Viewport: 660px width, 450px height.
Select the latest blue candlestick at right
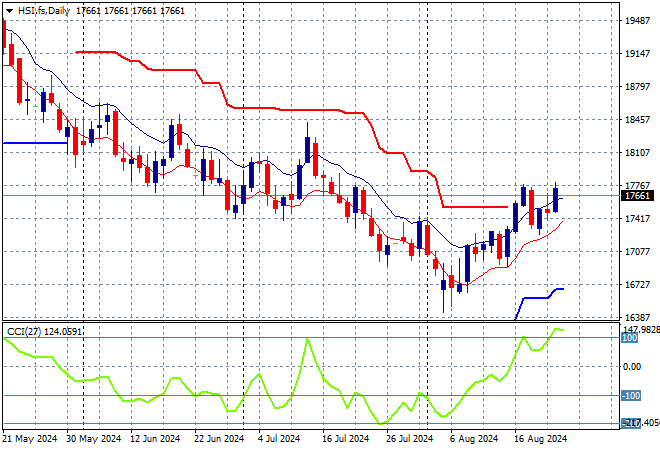click(554, 198)
